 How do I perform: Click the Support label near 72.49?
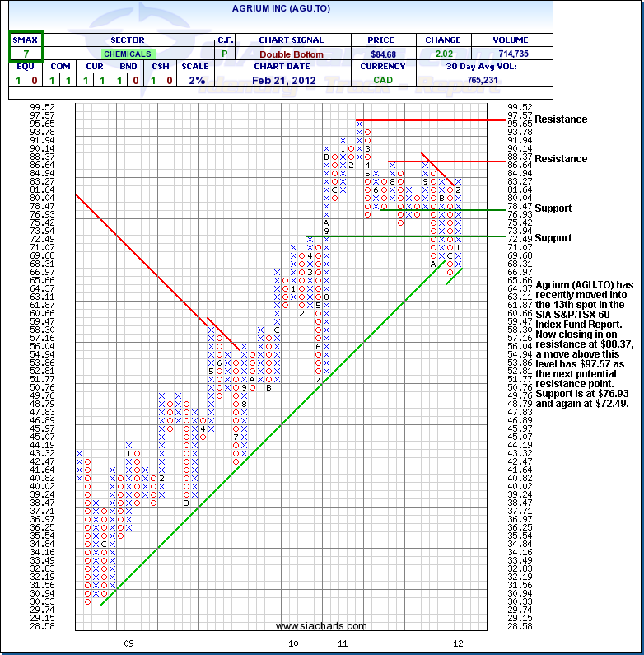(553, 238)
